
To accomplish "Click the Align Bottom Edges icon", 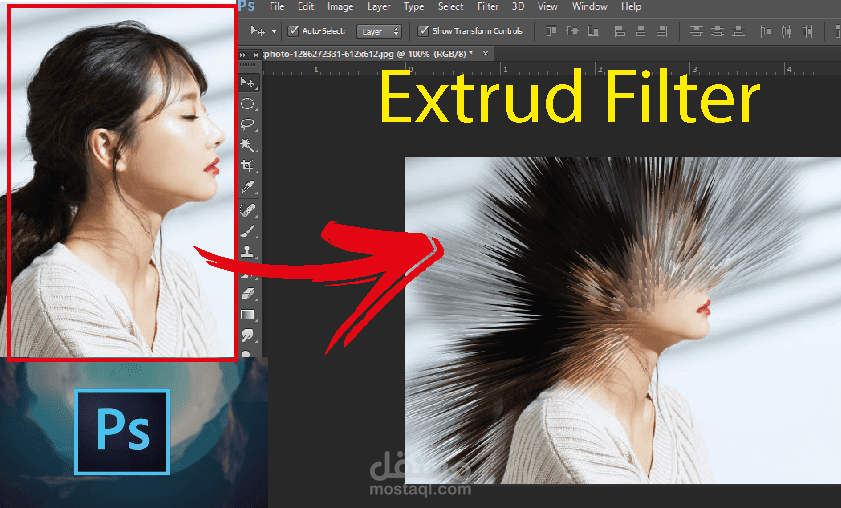I will pyautogui.click(x=593, y=31).
